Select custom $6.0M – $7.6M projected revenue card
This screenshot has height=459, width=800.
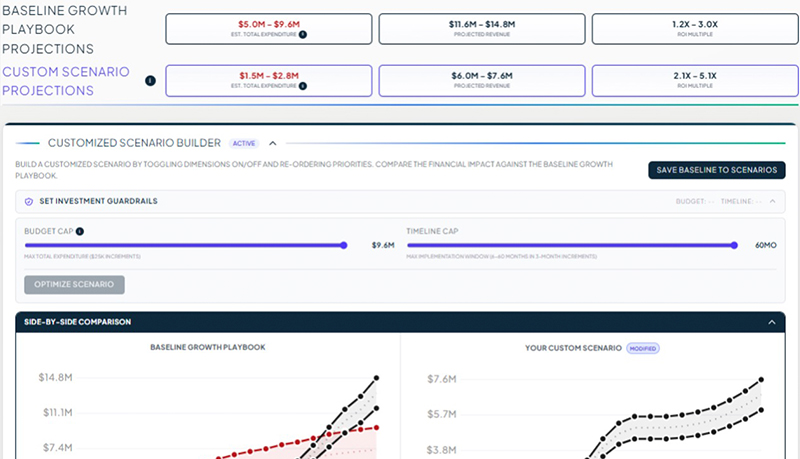482,81
